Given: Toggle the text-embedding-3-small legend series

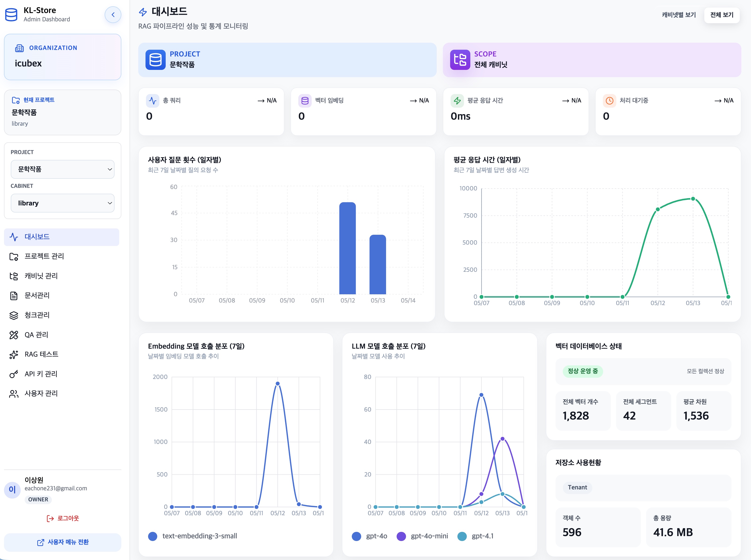Looking at the screenshot, I should pyautogui.click(x=193, y=536).
